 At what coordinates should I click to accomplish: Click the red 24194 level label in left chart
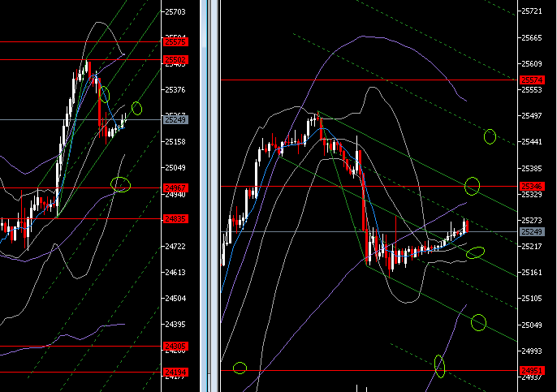[175, 372]
